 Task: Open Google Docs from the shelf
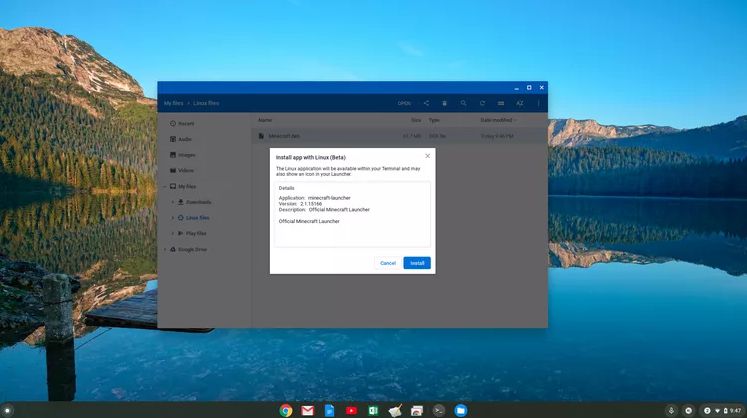coord(329,410)
